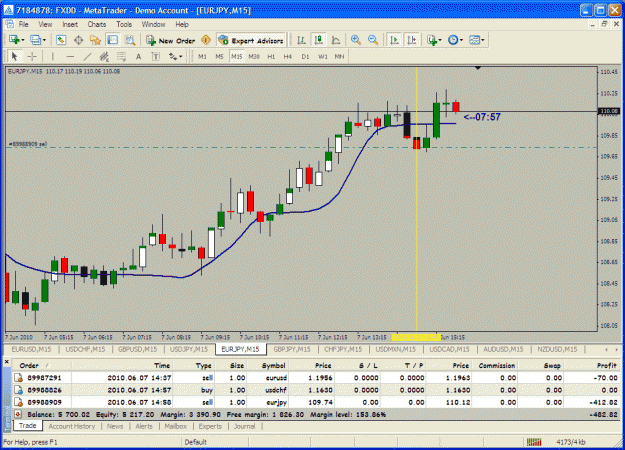
Task: Open the Charts menu
Action: pyautogui.click(x=97, y=24)
